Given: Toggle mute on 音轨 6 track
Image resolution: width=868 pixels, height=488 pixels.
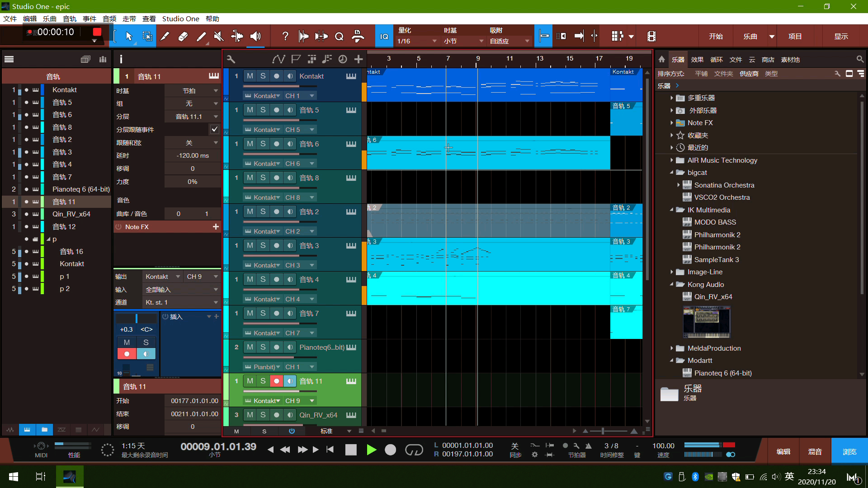Looking at the screenshot, I should click(249, 144).
